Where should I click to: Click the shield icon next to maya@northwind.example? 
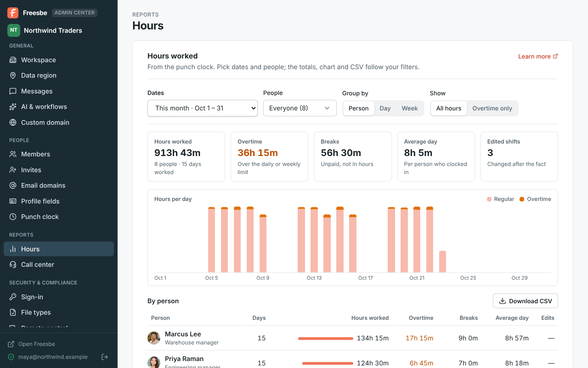coord(11,357)
